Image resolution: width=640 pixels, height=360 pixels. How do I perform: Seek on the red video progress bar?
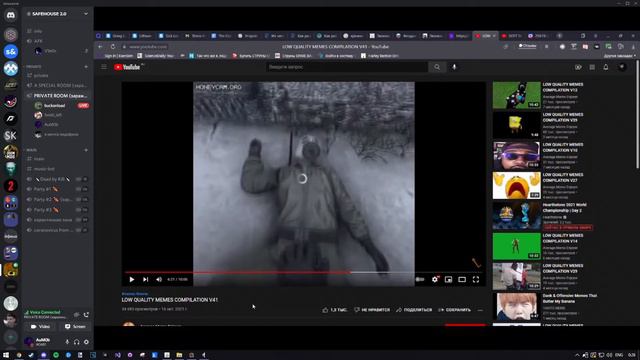238,272
